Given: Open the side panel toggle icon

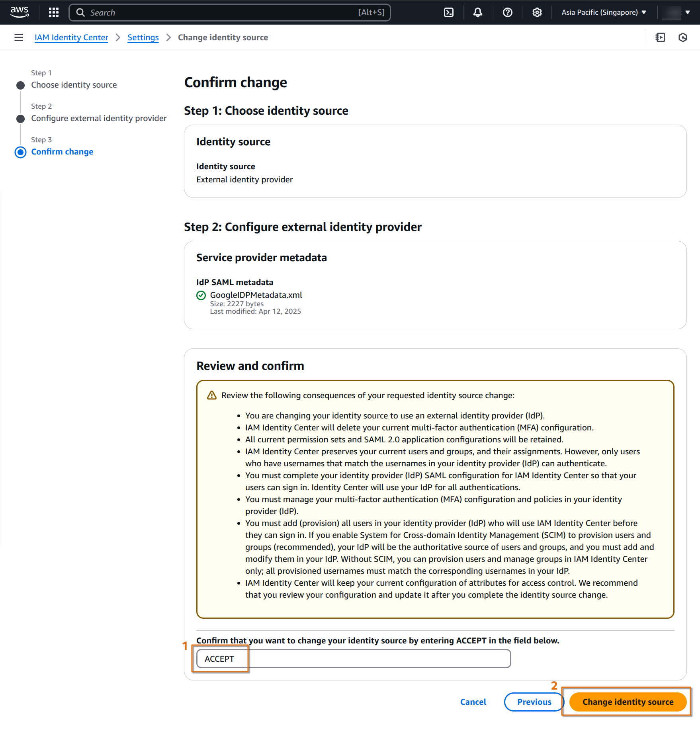Looking at the screenshot, I should pyautogui.click(x=660, y=37).
